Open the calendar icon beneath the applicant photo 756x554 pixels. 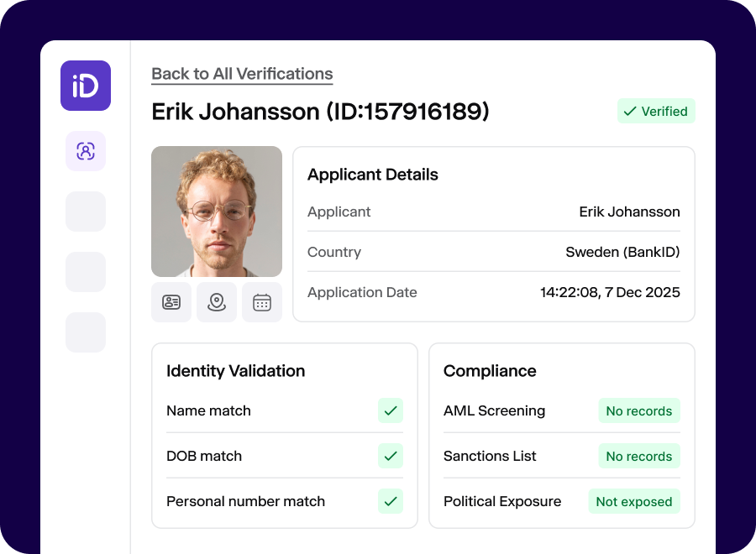pos(262,302)
